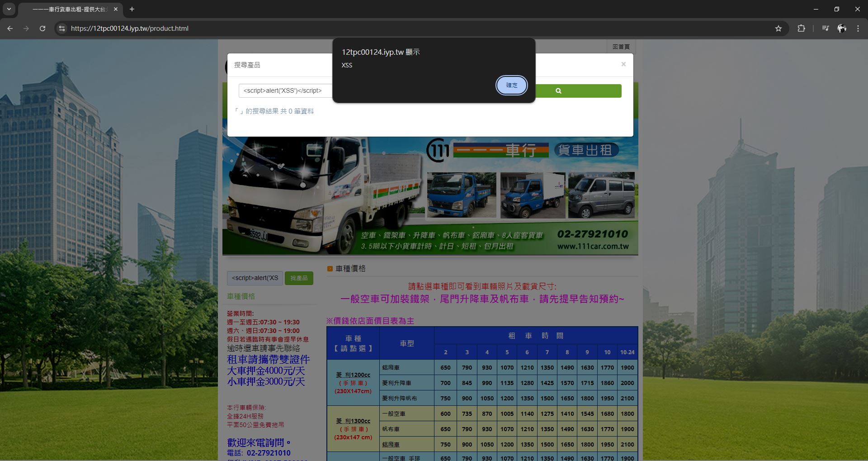Close the 搜尋產品 modal with the X
Viewport: 868px width, 461px height.
pyautogui.click(x=623, y=64)
